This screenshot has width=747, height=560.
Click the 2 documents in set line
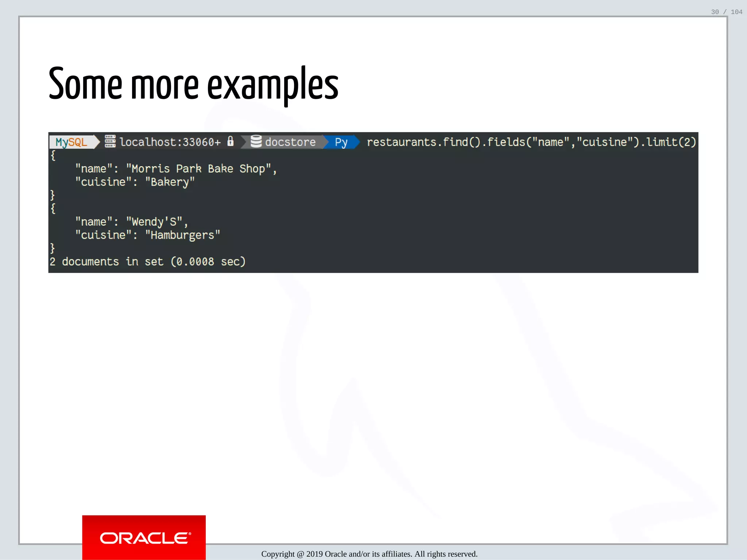coord(147,261)
